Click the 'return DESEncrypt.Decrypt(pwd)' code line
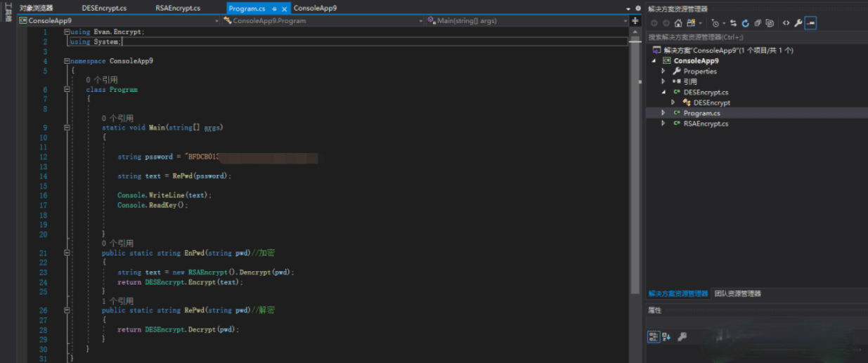The image size is (868, 363). click(178, 329)
